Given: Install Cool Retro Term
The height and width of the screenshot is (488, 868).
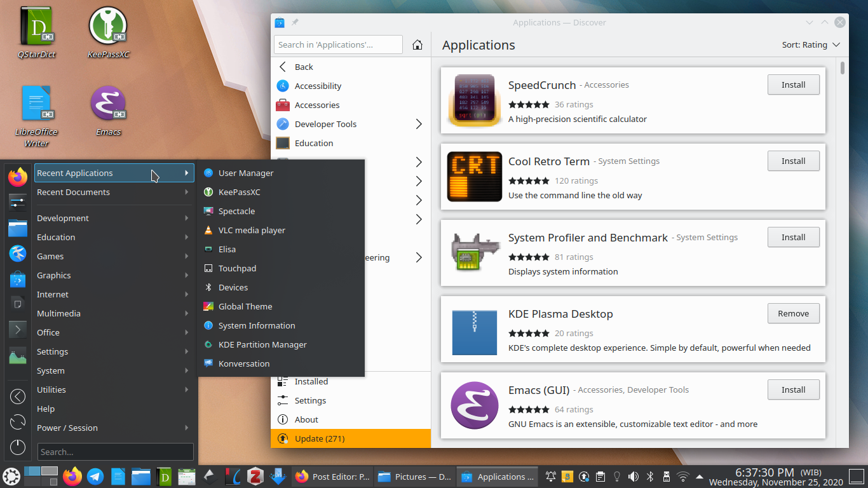Looking at the screenshot, I should point(793,161).
